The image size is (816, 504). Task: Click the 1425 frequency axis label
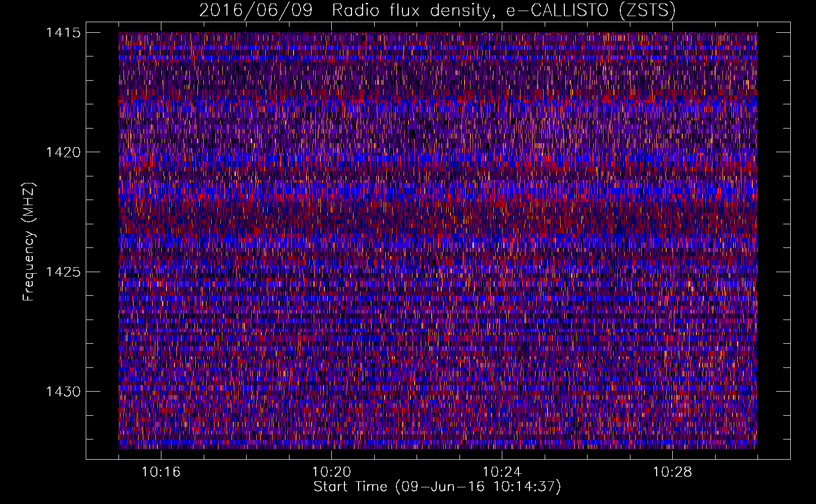tap(63, 272)
